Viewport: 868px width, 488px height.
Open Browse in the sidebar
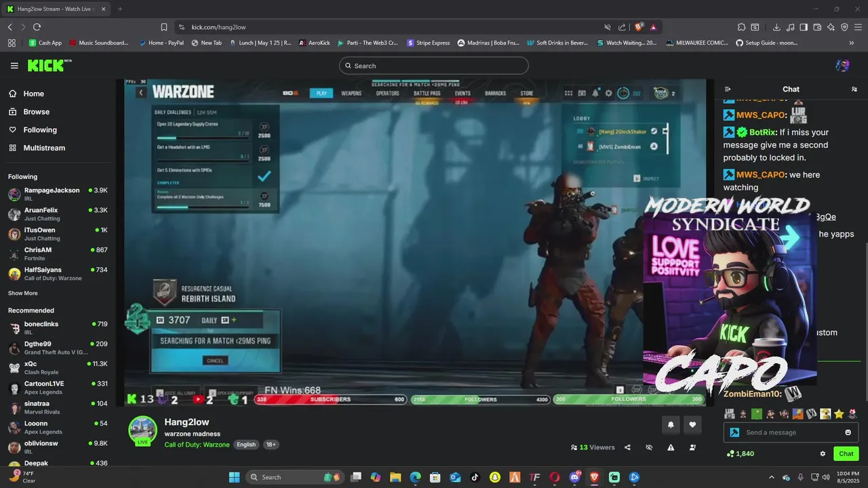(x=28, y=112)
